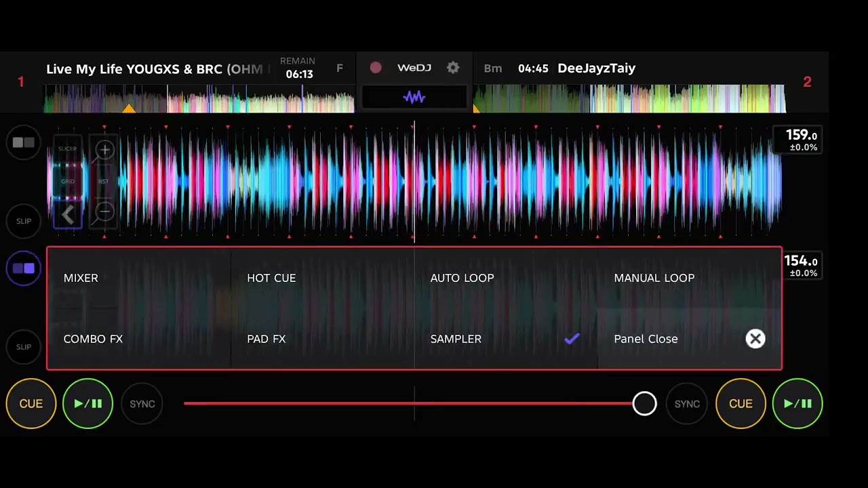
Task: Select the MIXER panel option
Action: point(139,278)
